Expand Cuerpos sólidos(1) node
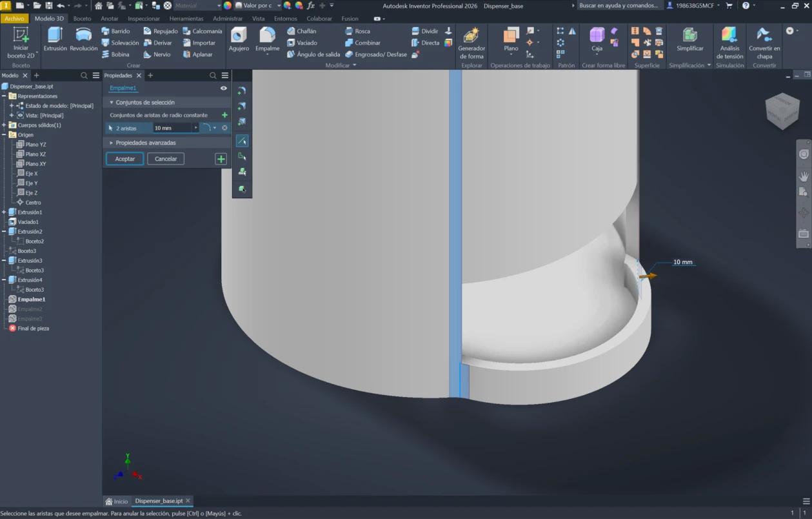The image size is (812, 519). point(5,125)
